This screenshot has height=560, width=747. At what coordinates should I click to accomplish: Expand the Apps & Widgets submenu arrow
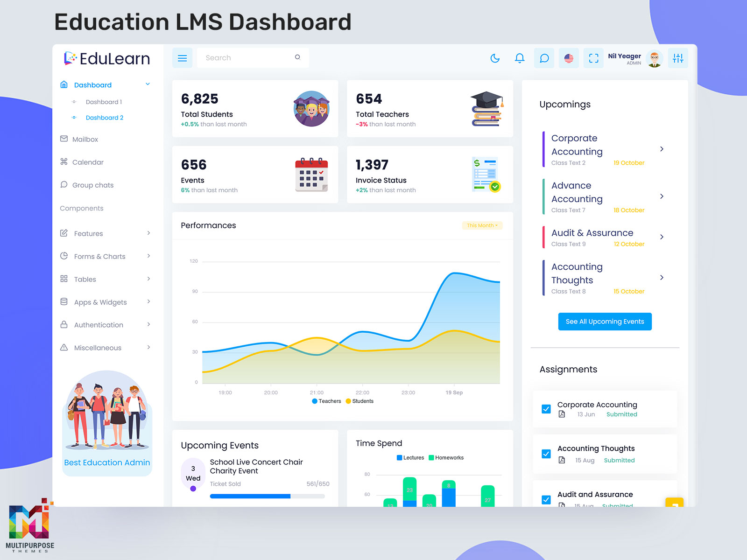[x=148, y=301]
